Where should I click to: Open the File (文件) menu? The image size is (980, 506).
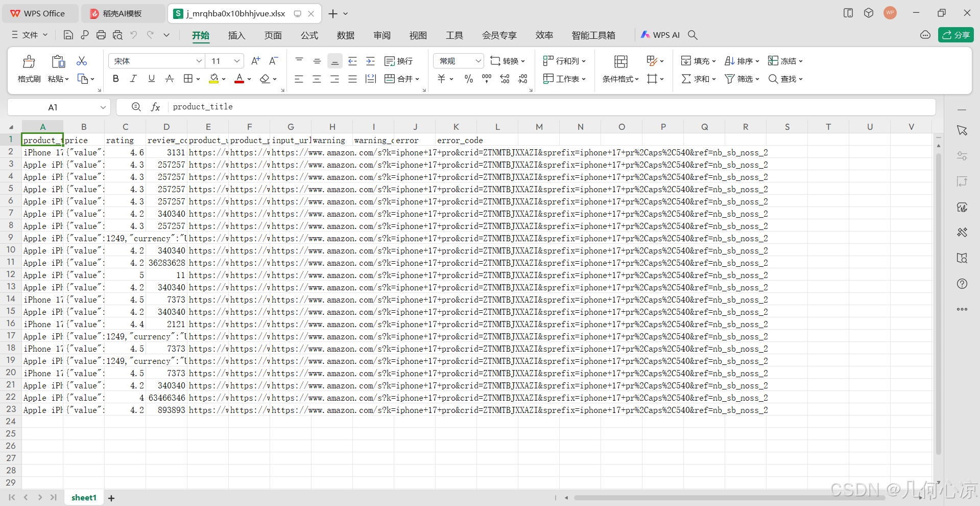[x=30, y=35]
